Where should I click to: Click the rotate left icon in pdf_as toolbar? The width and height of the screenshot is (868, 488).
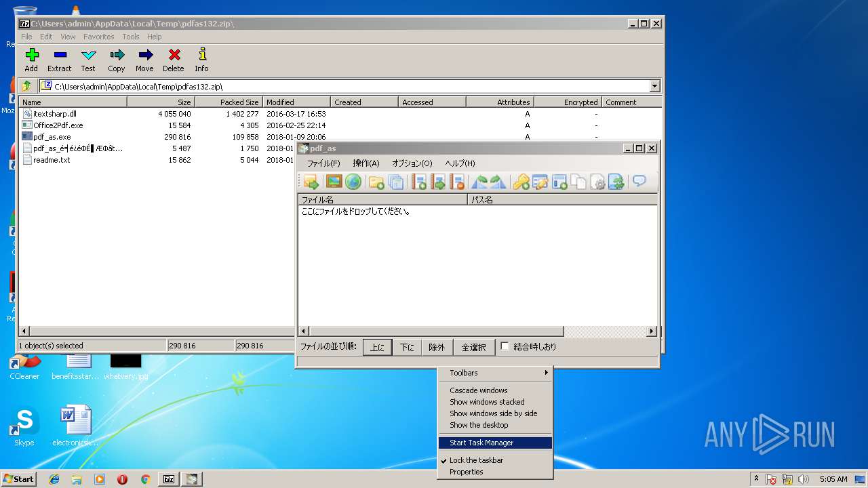pos(480,182)
